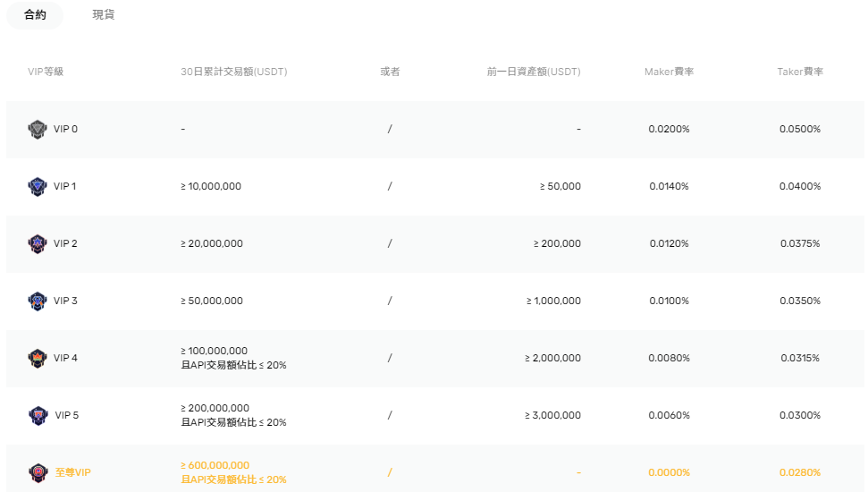Click the VIP 5 label
Image resolution: width=868 pixels, height=492 pixels.
pyautogui.click(x=67, y=415)
